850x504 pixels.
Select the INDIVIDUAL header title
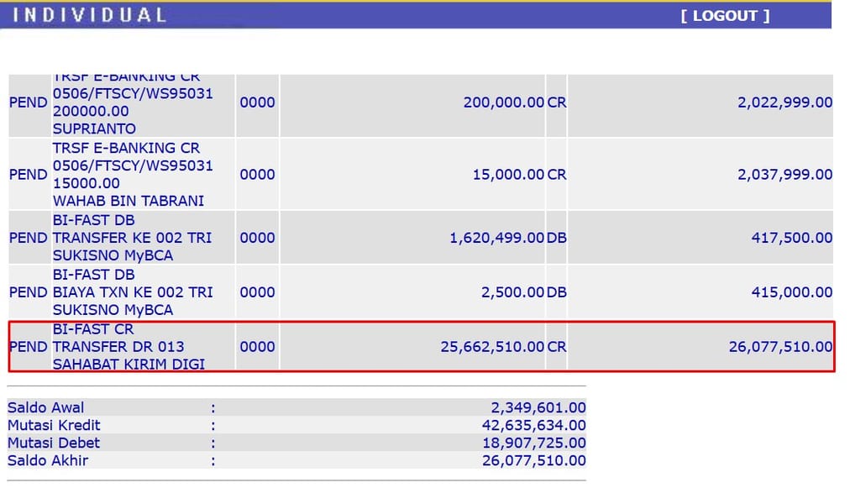89,15
